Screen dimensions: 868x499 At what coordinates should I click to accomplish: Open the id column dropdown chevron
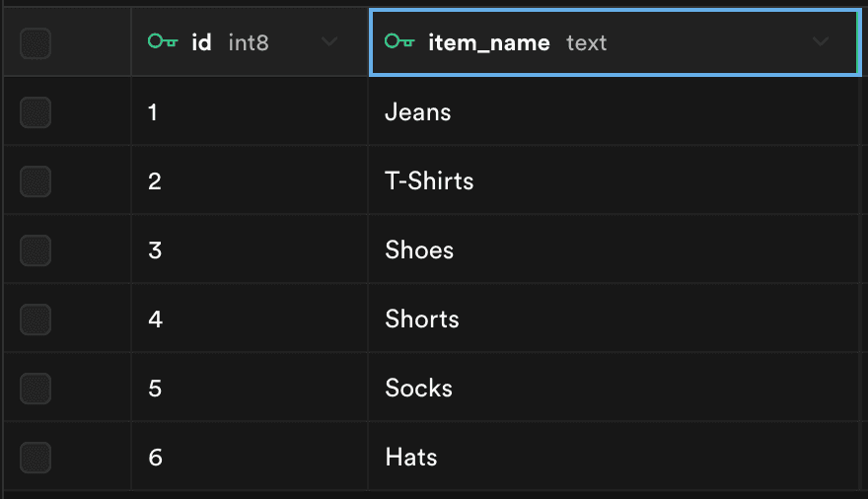329,42
